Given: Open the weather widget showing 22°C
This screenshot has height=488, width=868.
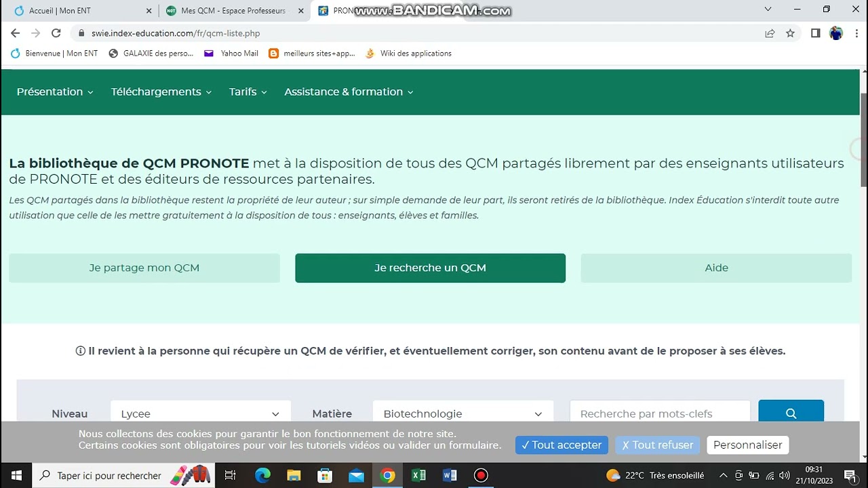Looking at the screenshot, I should point(655,475).
